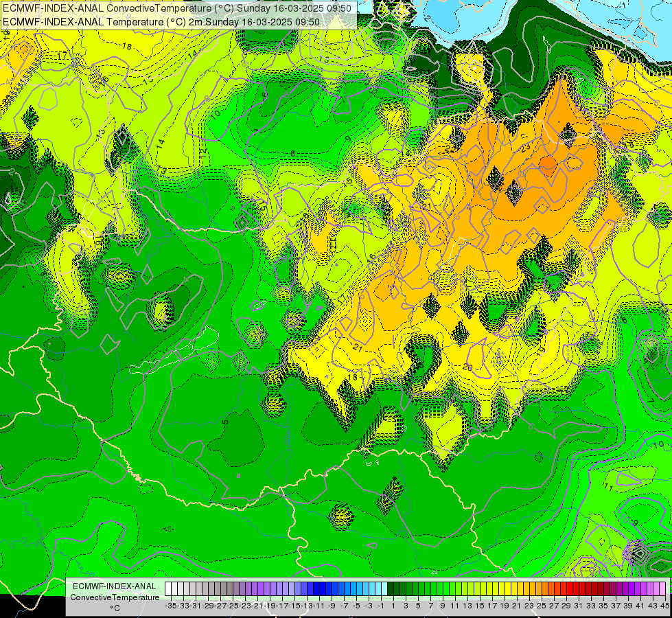Click the small deep-orange maximum spot in orange zone
The image size is (672, 618).
click(x=548, y=163)
